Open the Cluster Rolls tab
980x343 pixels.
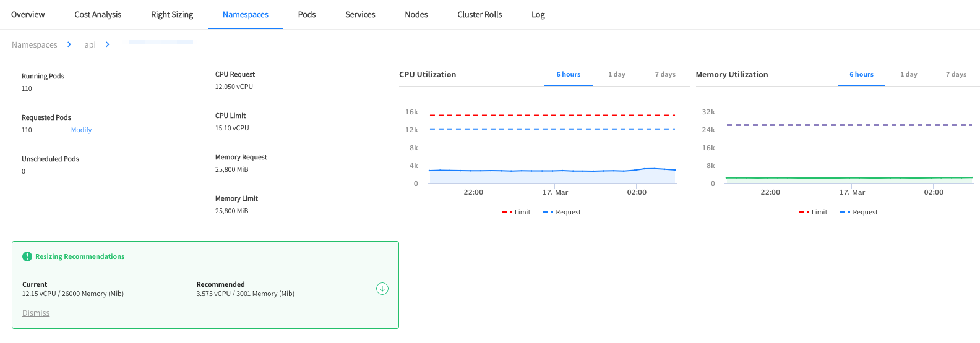[x=479, y=14]
